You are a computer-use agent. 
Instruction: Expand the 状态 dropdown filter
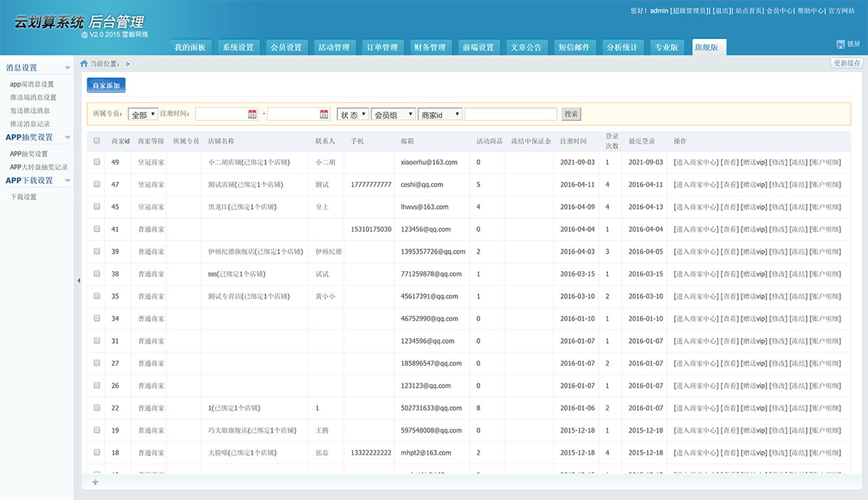click(x=352, y=114)
